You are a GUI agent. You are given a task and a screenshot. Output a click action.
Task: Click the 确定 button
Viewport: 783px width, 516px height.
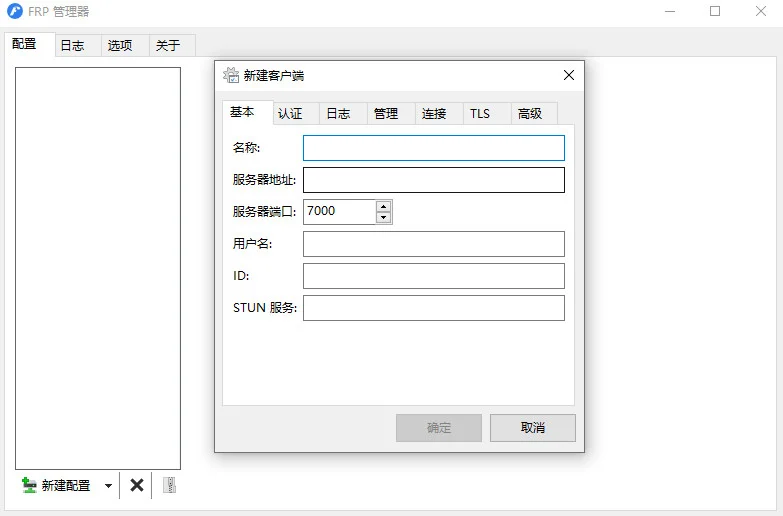(439, 428)
